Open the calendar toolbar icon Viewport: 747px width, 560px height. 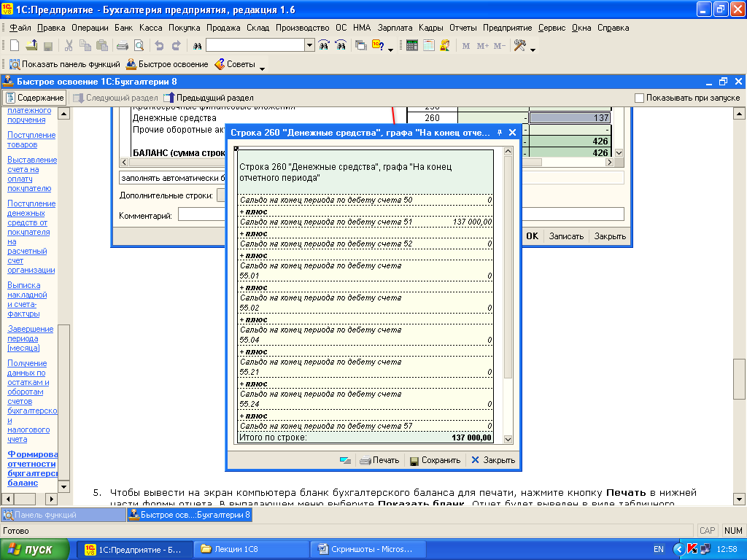(x=429, y=46)
